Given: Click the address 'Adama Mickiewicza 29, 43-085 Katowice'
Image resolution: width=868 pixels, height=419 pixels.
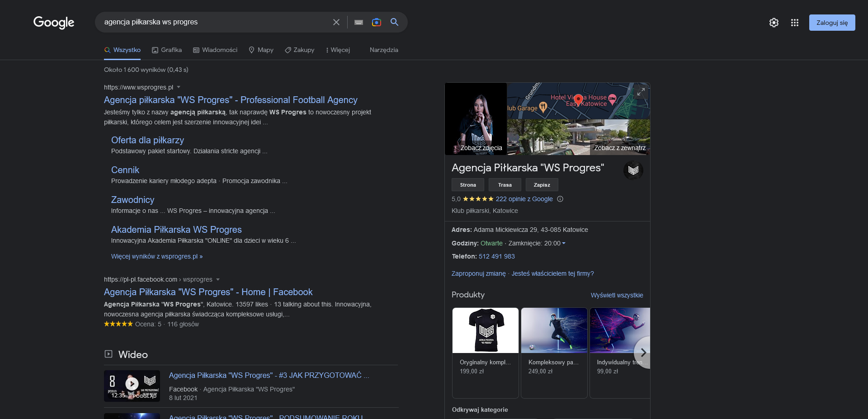Looking at the screenshot, I should click(x=531, y=230).
